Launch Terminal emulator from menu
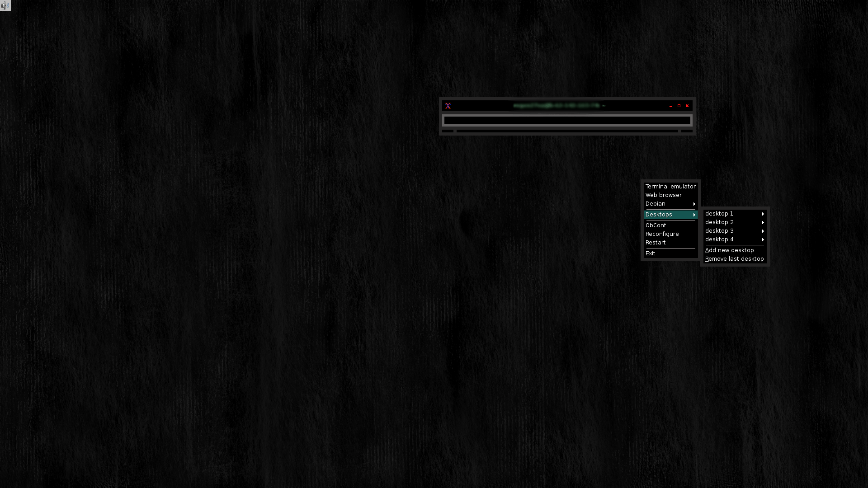 (670, 187)
